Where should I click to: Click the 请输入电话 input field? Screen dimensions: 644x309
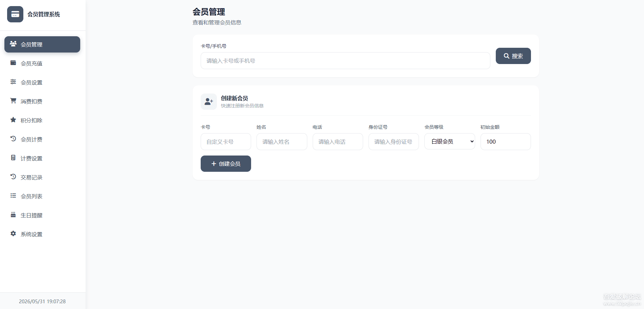point(338,142)
